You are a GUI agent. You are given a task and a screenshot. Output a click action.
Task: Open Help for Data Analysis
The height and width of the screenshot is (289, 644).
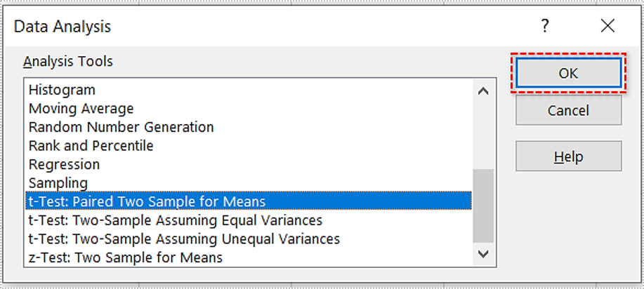[x=568, y=156]
